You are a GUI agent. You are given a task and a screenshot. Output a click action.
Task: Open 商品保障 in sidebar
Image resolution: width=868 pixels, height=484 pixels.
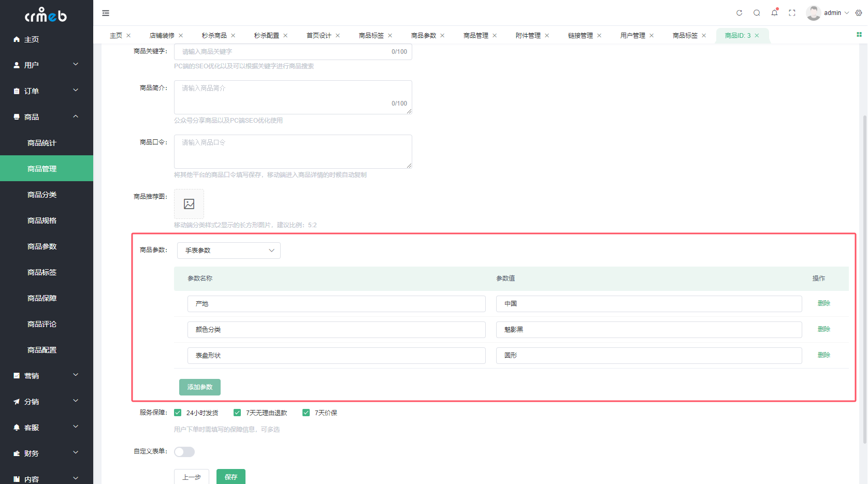point(47,298)
